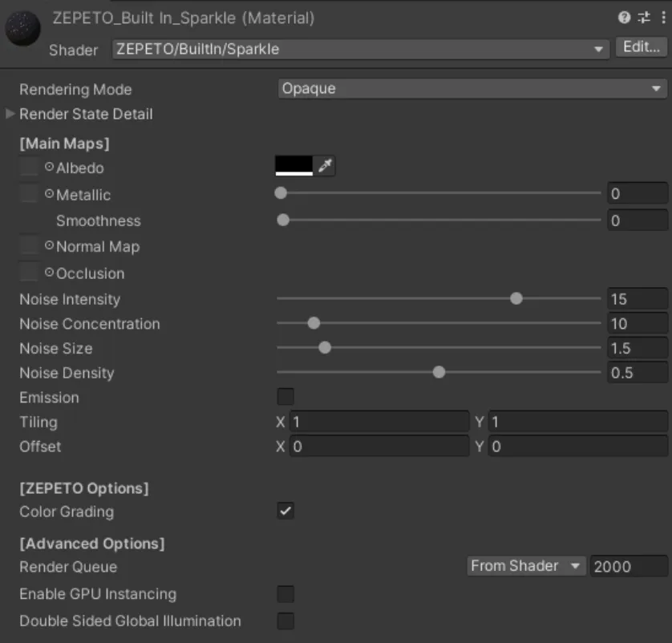The width and height of the screenshot is (672, 643).
Task: Open the Rendering Mode dropdown
Action: click(x=472, y=89)
